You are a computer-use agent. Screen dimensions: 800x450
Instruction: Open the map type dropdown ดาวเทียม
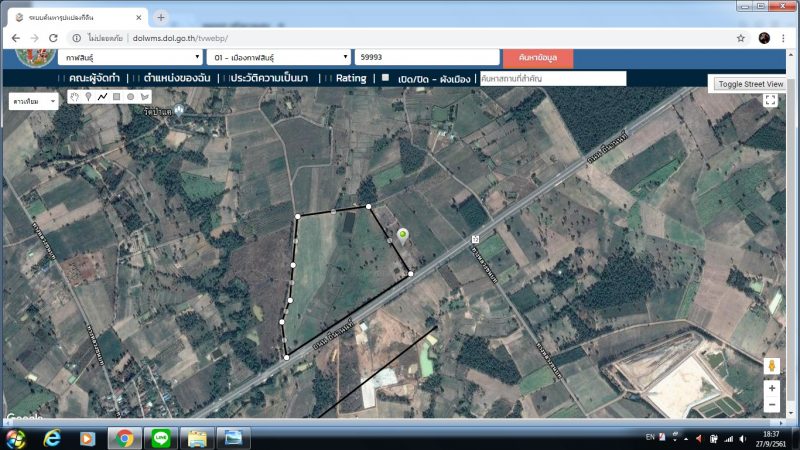click(34, 102)
